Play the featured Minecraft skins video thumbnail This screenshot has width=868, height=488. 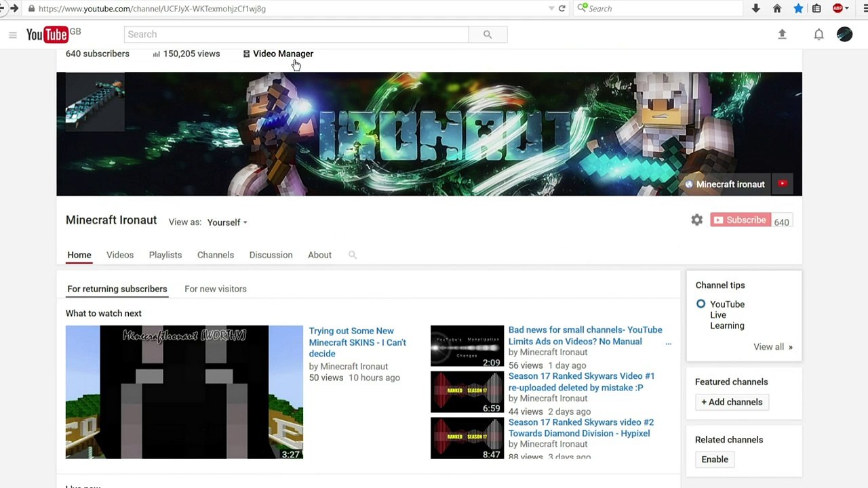coord(184,392)
